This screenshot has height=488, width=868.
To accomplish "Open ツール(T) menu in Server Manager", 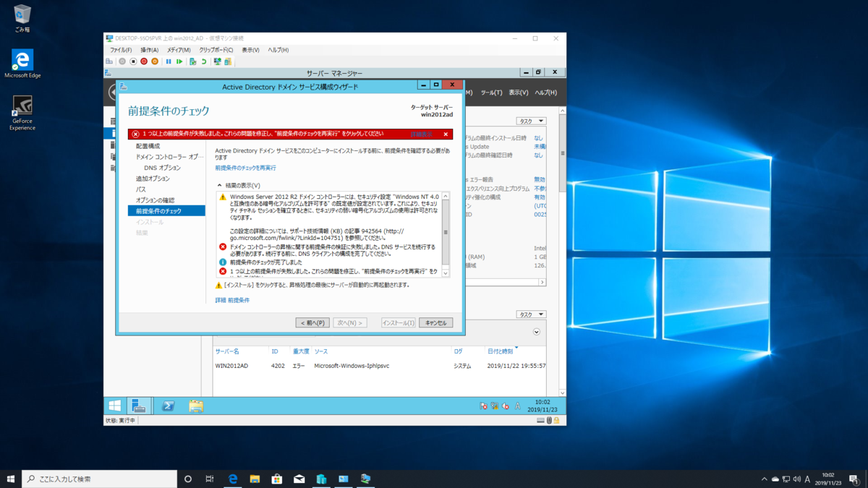I will pos(491,93).
